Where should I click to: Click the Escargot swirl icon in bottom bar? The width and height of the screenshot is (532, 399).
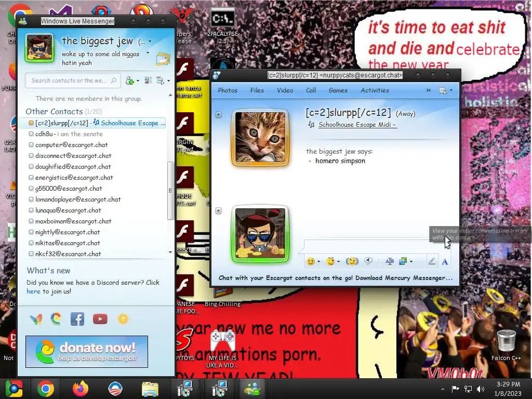click(x=56, y=318)
